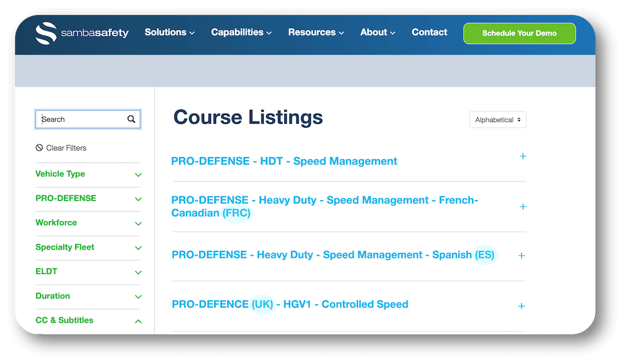The width and height of the screenshot is (626, 364).
Task: Expand the French-Canadian Speed Management course entry
Action: 523,206
